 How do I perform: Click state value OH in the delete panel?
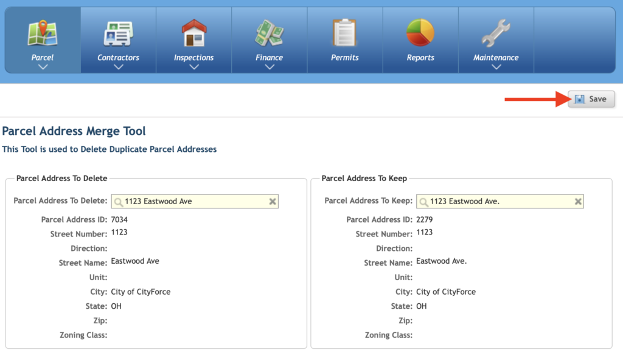tap(116, 306)
